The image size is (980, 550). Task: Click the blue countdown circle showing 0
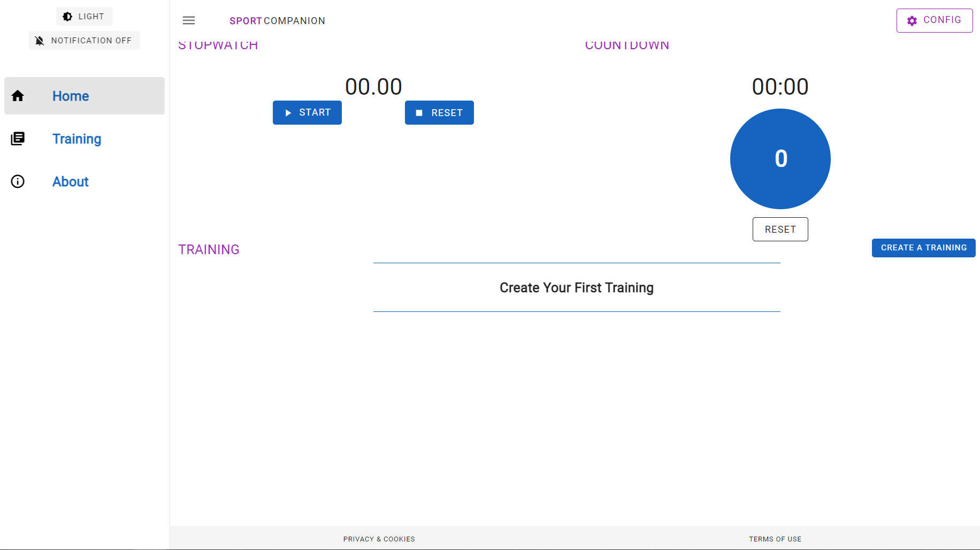(780, 159)
